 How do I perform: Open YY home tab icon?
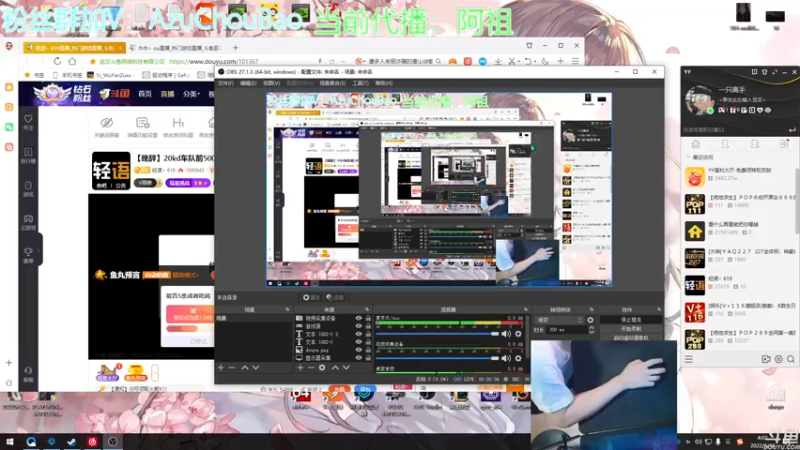click(695, 144)
